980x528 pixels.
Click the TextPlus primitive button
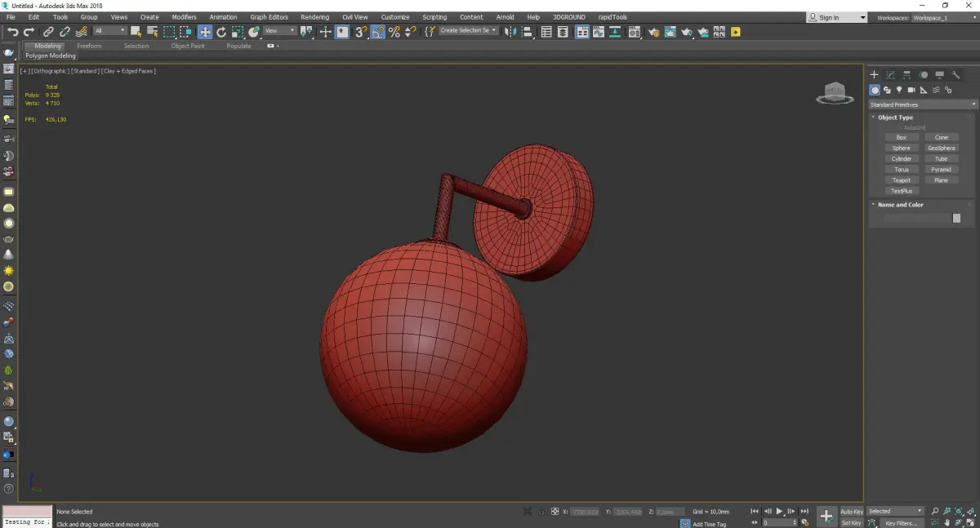click(902, 190)
